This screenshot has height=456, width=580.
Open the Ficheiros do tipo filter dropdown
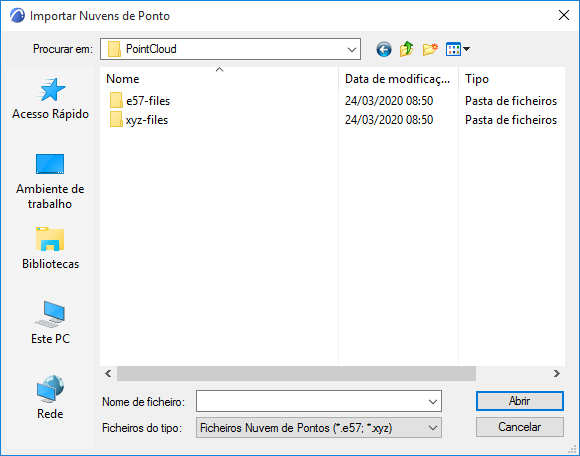319,428
